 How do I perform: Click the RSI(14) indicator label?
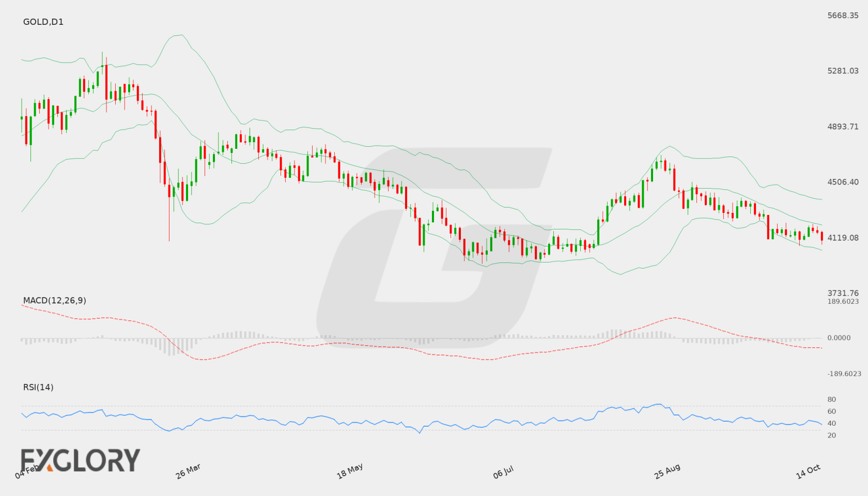pyautogui.click(x=38, y=387)
